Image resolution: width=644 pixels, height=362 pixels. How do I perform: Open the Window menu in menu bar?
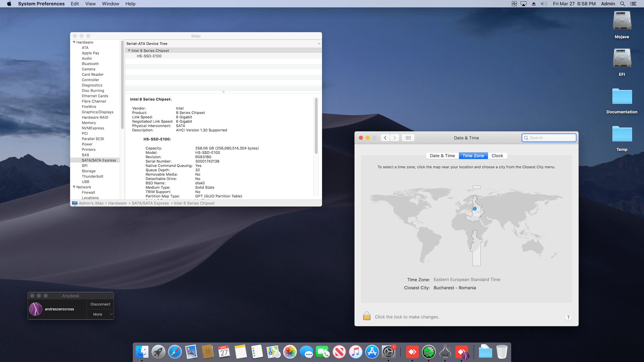pyautogui.click(x=110, y=4)
